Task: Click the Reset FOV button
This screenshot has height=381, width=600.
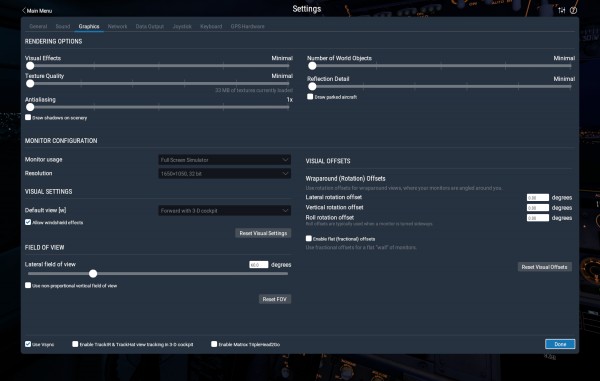Action: (275, 299)
